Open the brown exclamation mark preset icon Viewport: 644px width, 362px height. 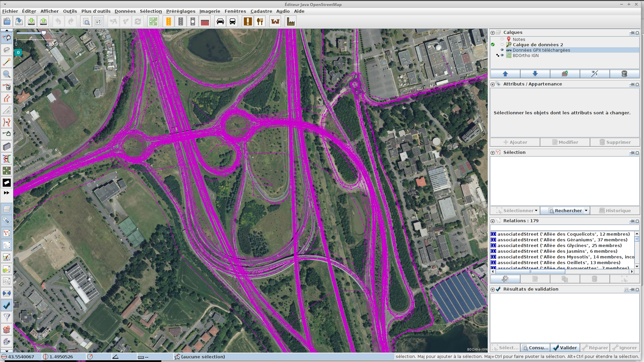tap(248, 21)
